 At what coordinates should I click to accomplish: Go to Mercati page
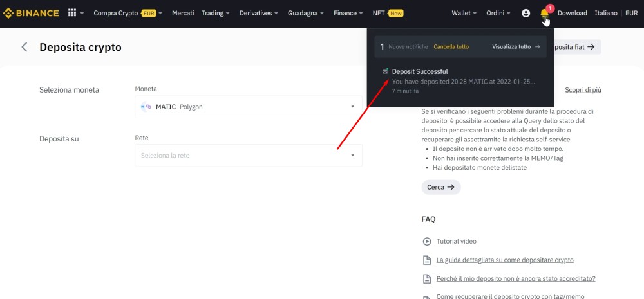click(x=183, y=13)
